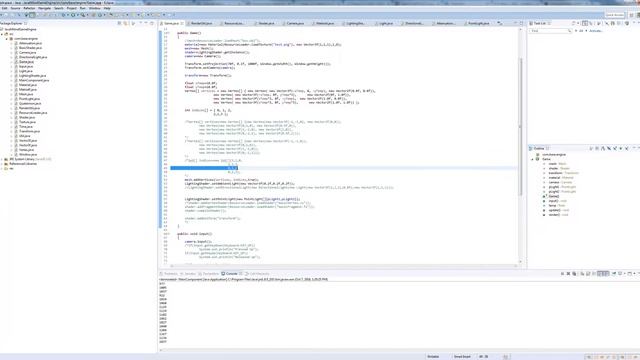
Task: Open the Source menu
Action: pyautogui.click(x=16, y=8)
